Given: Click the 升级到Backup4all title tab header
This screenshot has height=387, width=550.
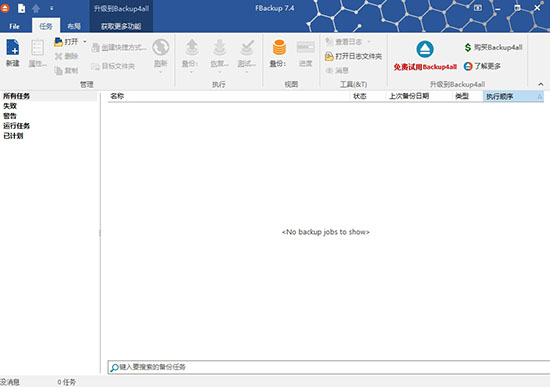Looking at the screenshot, I should click(x=121, y=8).
